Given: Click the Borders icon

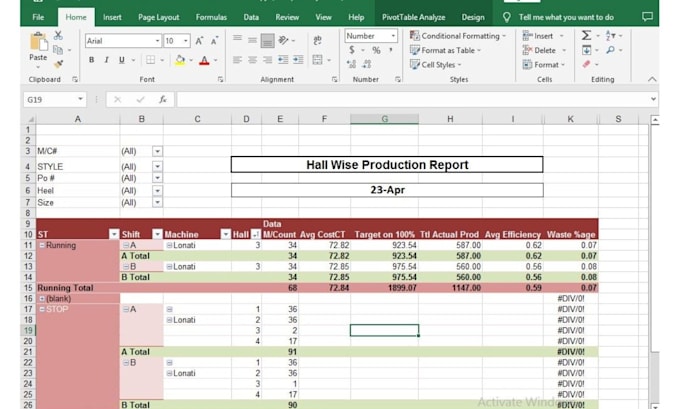Looking at the screenshot, I should click(x=150, y=60).
